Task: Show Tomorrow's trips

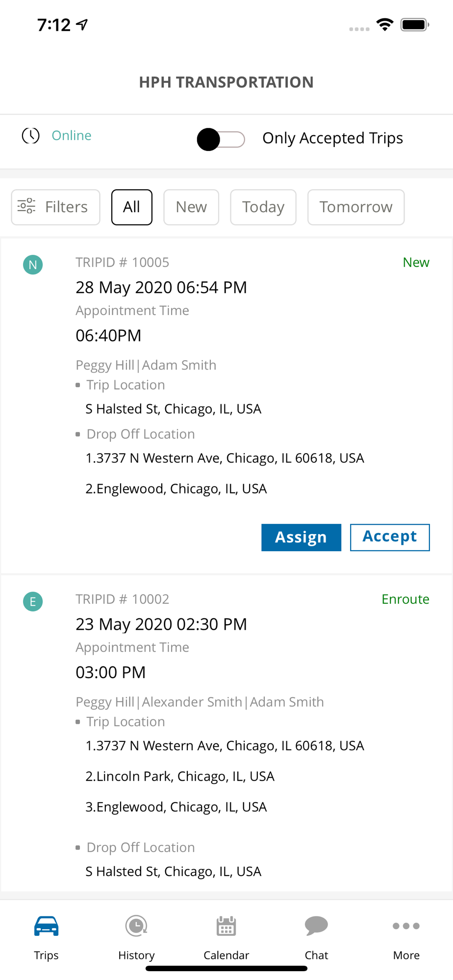Action: (x=356, y=207)
